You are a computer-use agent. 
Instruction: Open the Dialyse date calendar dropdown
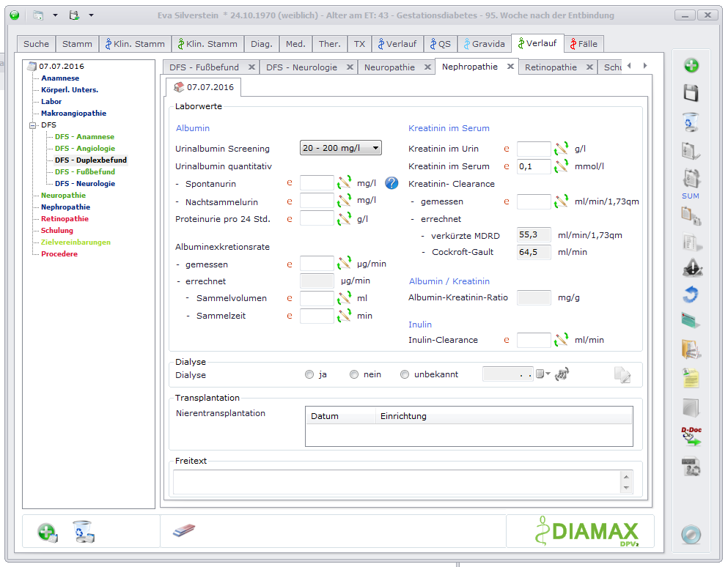[x=543, y=374]
